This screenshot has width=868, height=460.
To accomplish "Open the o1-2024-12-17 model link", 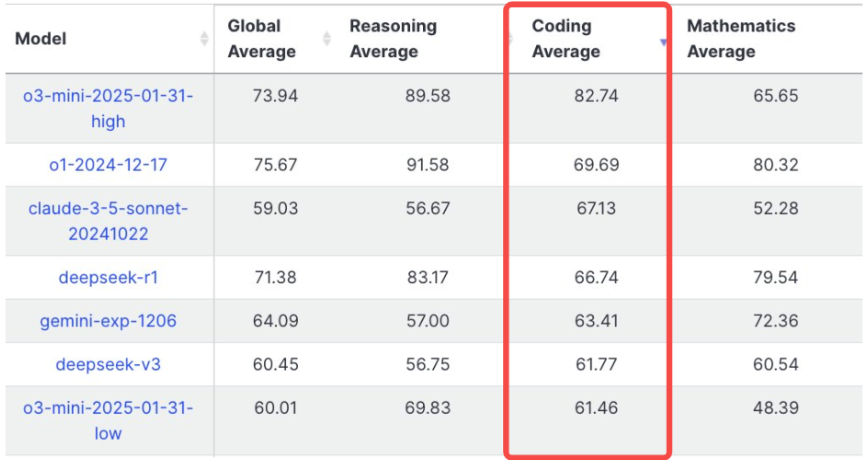I will 108,165.
